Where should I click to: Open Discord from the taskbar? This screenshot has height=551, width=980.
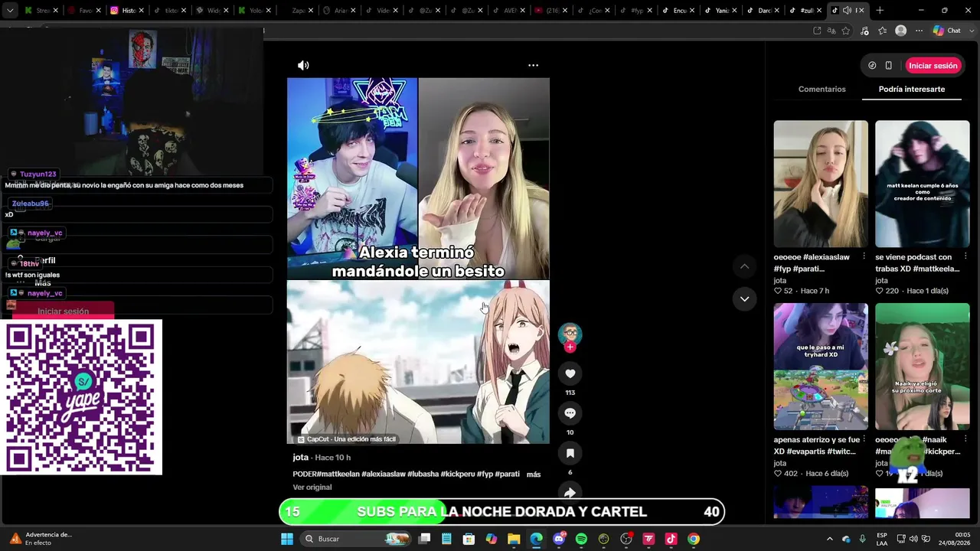pos(559,539)
